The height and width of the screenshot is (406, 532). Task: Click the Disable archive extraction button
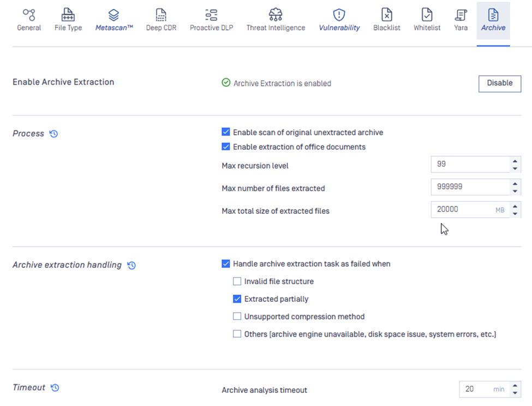point(499,83)
